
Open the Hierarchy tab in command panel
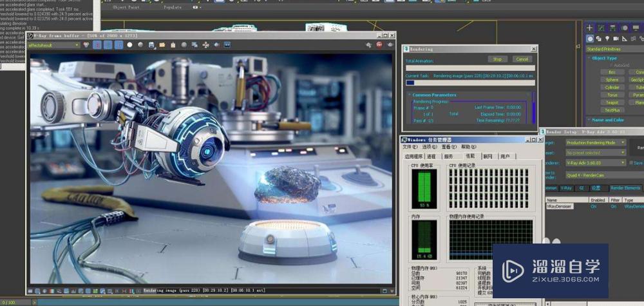(x=613, y=28)
